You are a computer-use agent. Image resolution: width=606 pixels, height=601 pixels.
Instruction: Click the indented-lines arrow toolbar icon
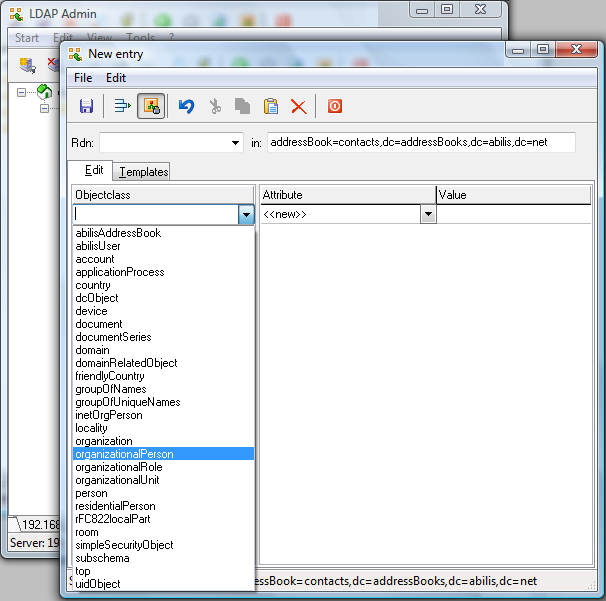(x=122, y=106)
